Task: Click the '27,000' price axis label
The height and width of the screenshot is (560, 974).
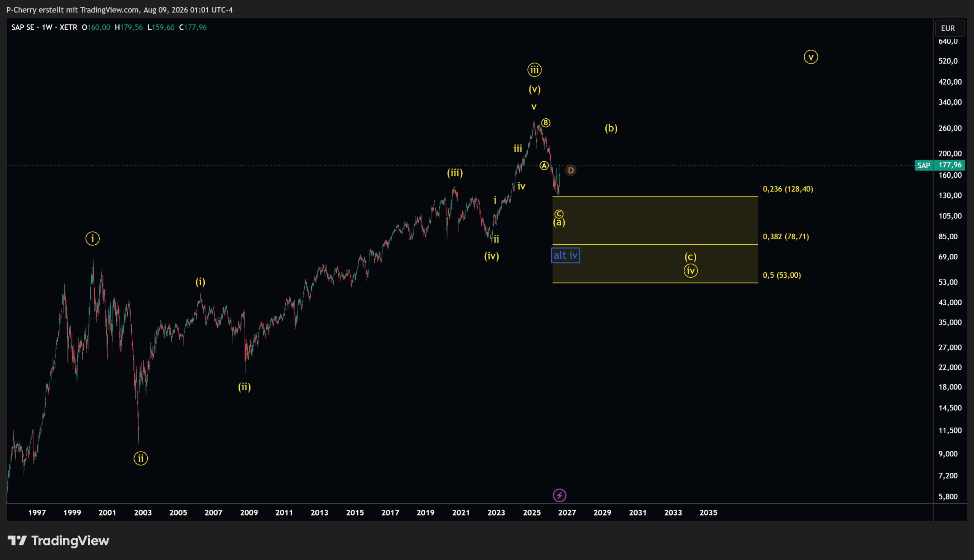Action: tap(950, 347)
